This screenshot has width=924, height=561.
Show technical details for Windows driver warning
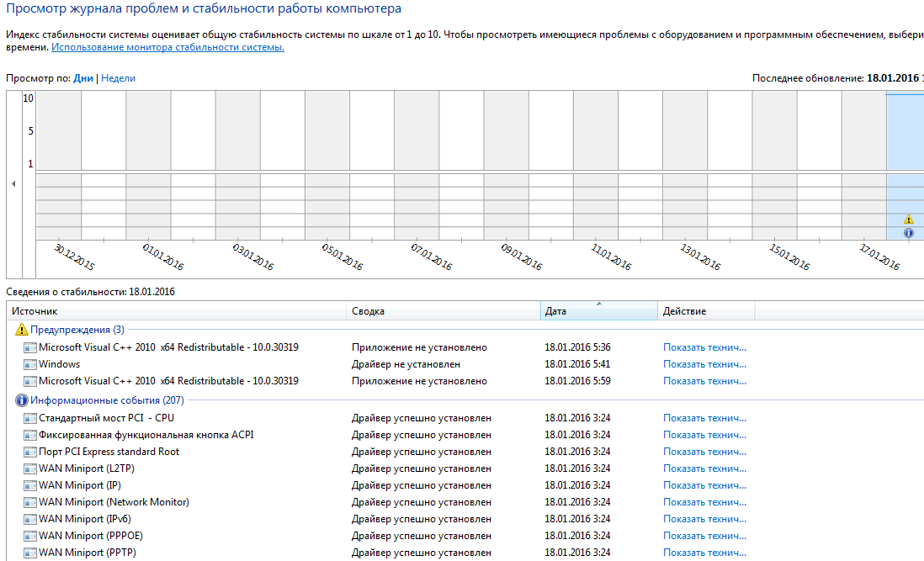[x=704, y=364]
